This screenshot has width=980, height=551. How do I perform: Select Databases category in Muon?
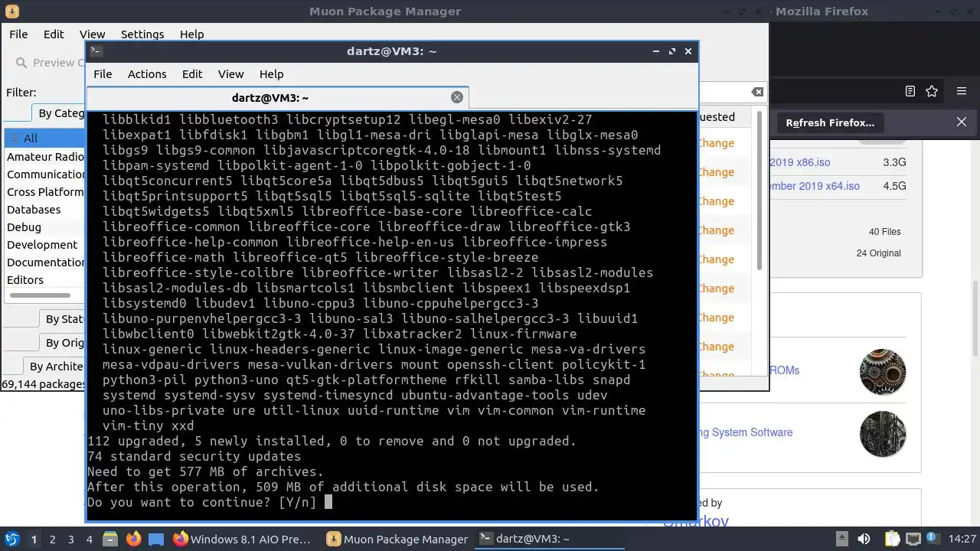coord(34,209)
